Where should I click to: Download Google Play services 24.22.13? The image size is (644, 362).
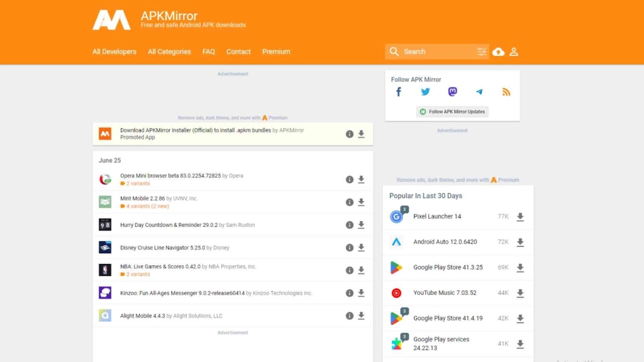(x=520, y=344)
